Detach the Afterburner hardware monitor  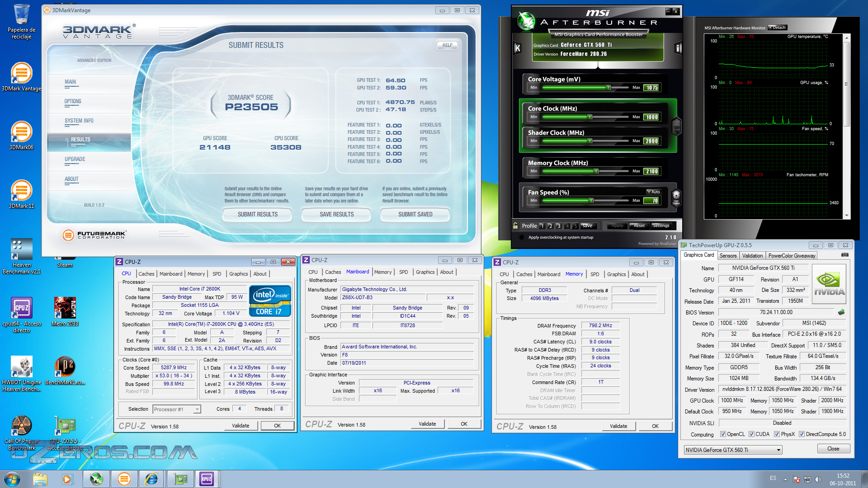pos(778,28)
